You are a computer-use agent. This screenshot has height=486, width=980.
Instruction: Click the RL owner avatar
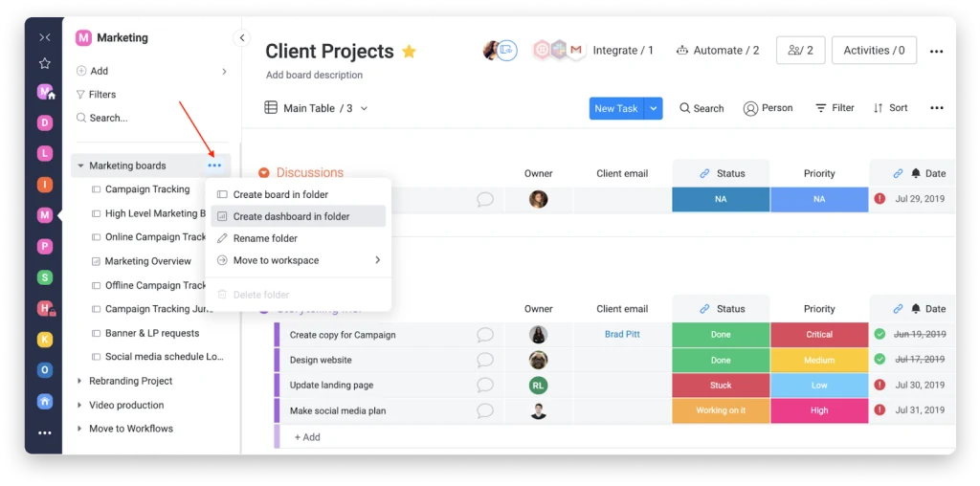pyautogui.click(x=538, y=386)
